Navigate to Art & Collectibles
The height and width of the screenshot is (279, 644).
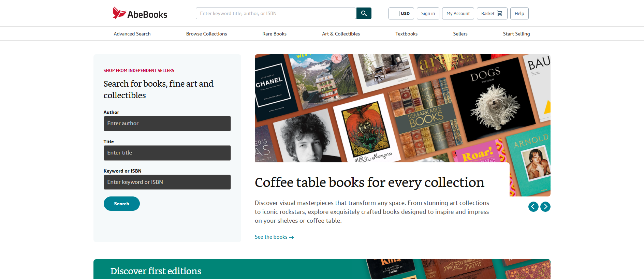(341, 34)
